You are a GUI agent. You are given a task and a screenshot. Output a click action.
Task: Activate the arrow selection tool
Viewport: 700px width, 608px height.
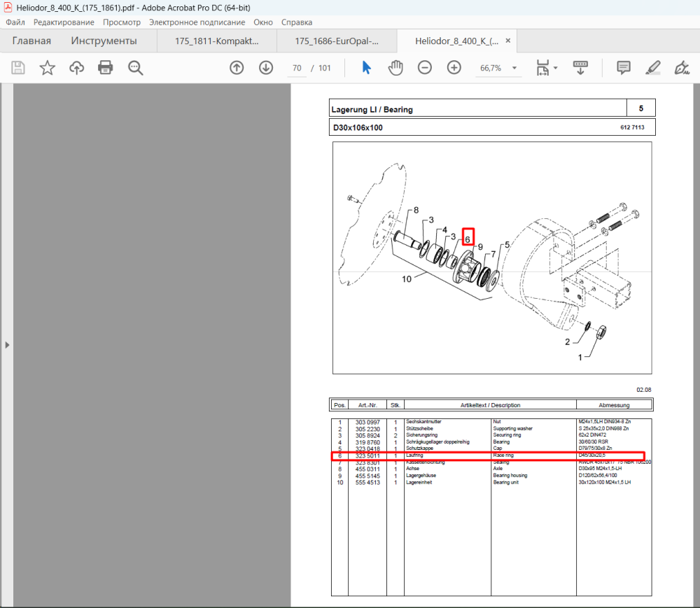pyautogui.click(x=367, y=68)
